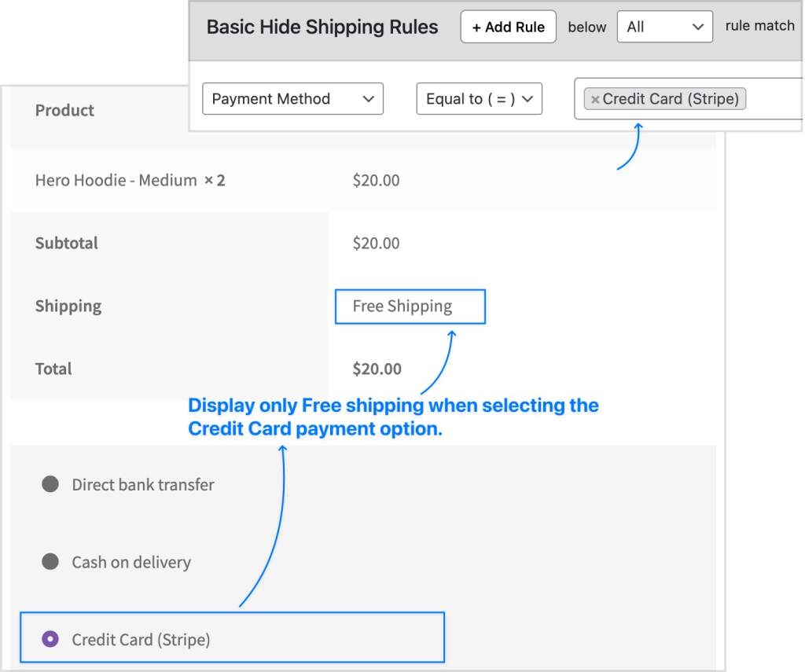Select the Direct bank transfer radio button
The image size is (805, 672).
coord(50,484)
